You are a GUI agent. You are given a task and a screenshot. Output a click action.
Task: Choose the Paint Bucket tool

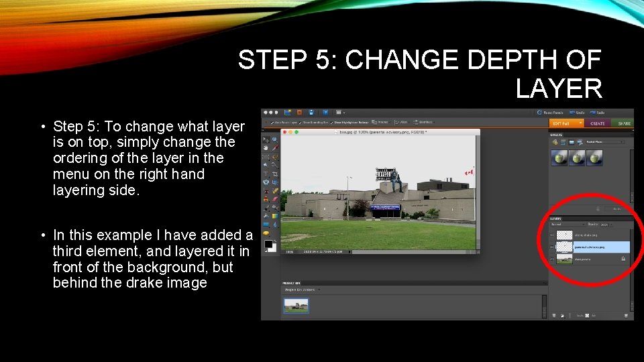[266, 216]
